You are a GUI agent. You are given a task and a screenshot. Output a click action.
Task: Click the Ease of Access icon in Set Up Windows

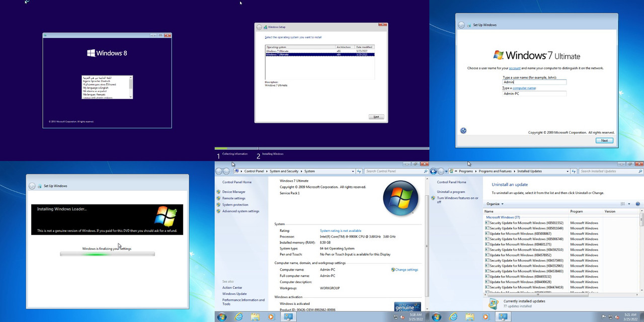tap(463, 131)
